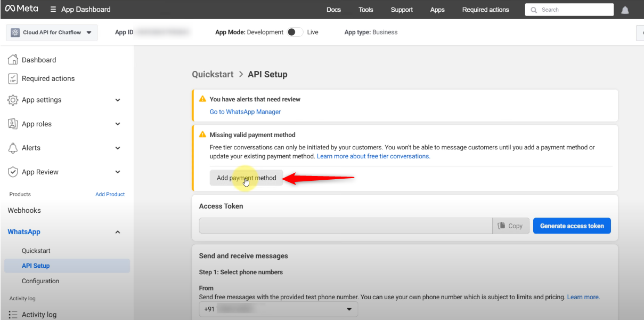This screenshot has width=644, height=320.
Task: Select API Setup in the sidebar
Action: (67, 266)
